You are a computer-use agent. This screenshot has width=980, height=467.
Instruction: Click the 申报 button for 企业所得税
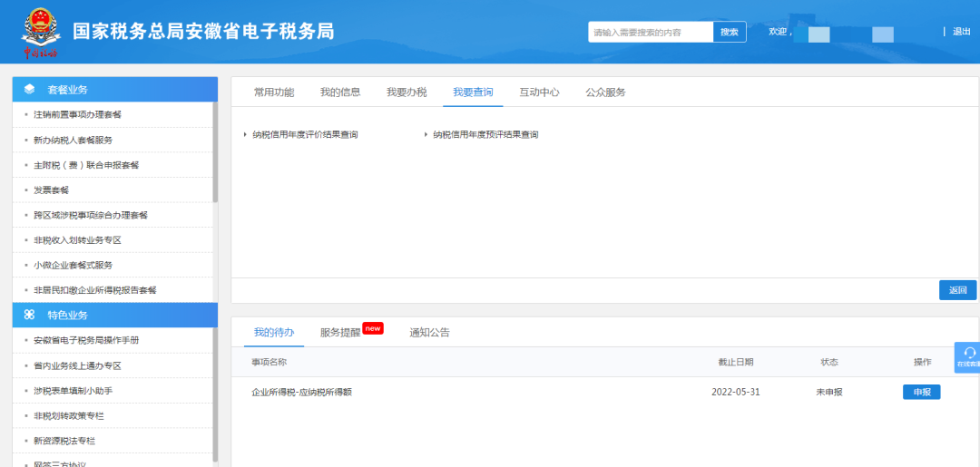[921, 392]
